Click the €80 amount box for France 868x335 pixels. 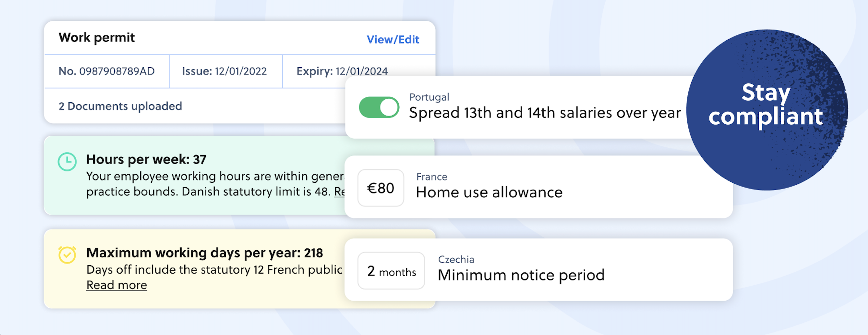click(x=381, y=188)
